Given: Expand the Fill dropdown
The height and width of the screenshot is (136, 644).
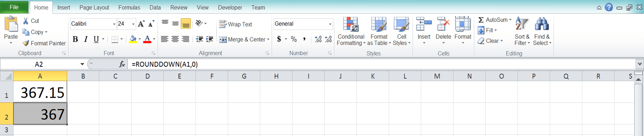Looking at the screenshot, I should 495,30.
